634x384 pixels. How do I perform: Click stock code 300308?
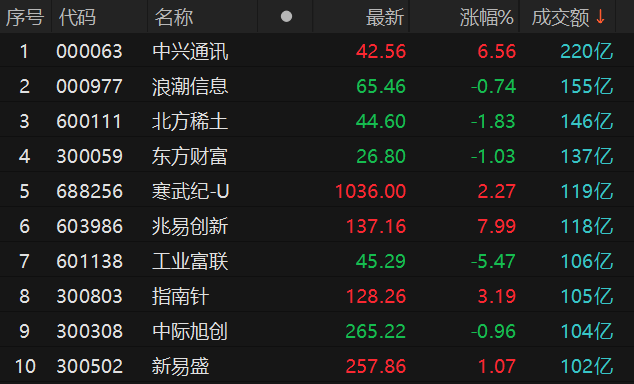[89, 331]
